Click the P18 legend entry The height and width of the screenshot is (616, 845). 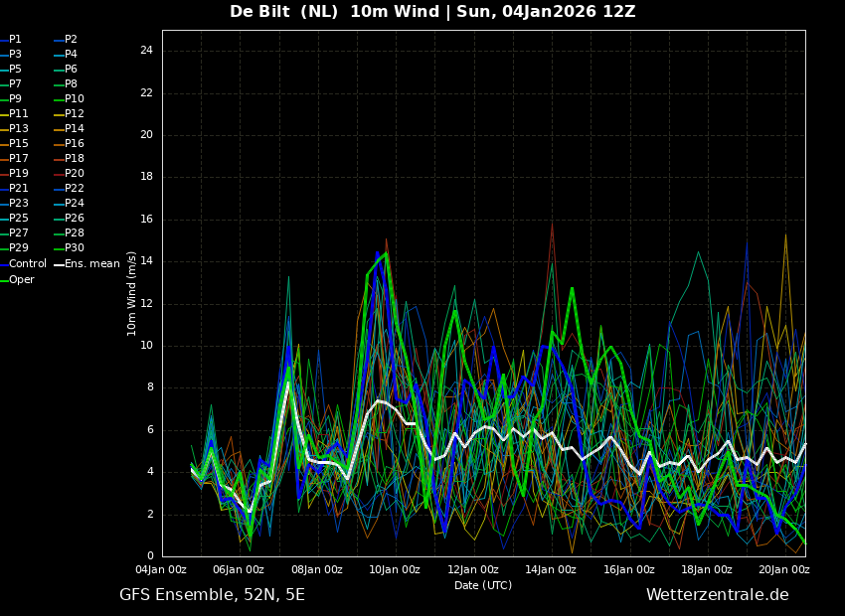tap(69, 158)
